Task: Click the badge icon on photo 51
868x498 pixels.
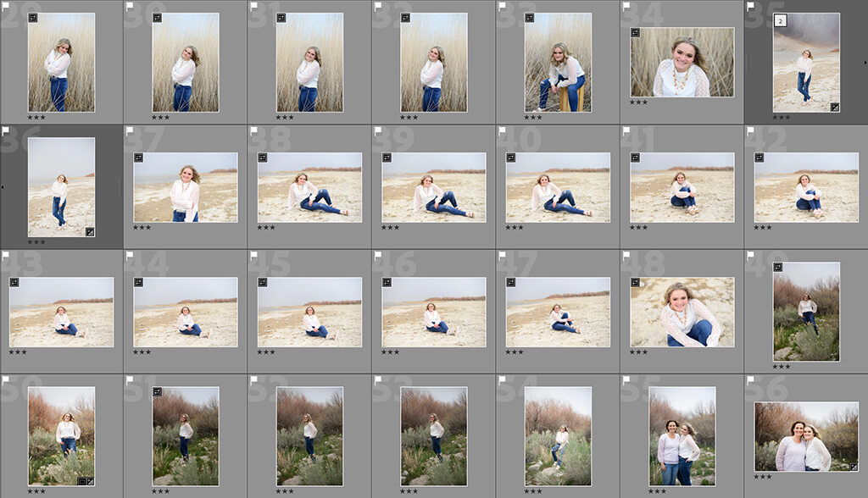Action: [159, 391]
